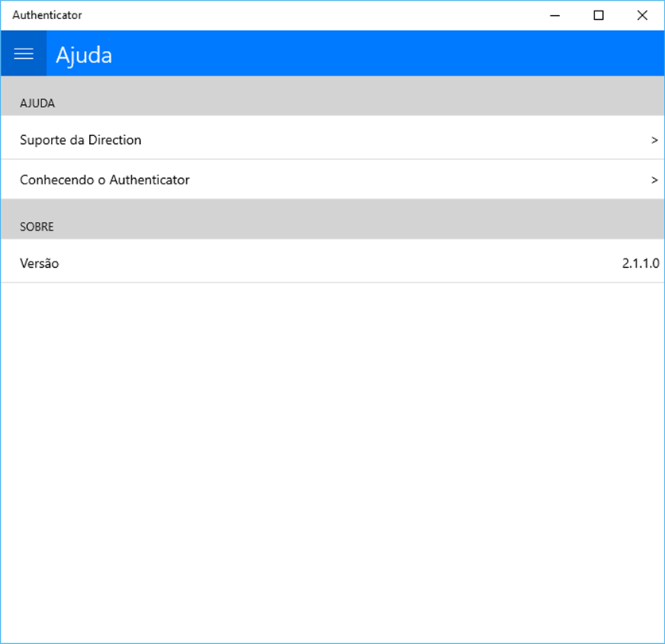The width and height of the screenshot is (665, 644).
Task: Click the Ajuda page title
Action: coord(84,55)
